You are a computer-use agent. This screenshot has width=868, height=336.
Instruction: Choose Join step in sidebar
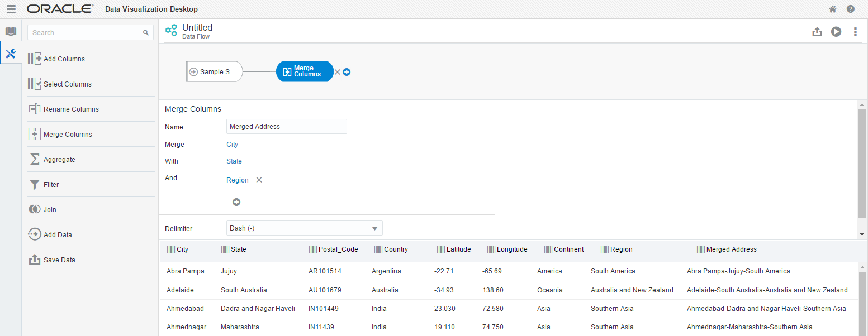click(x=92, y=209)
